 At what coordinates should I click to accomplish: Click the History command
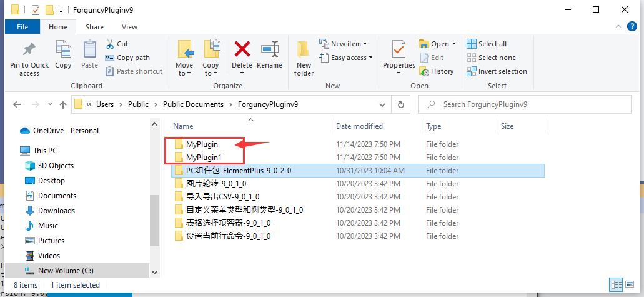tap(437, 71)
